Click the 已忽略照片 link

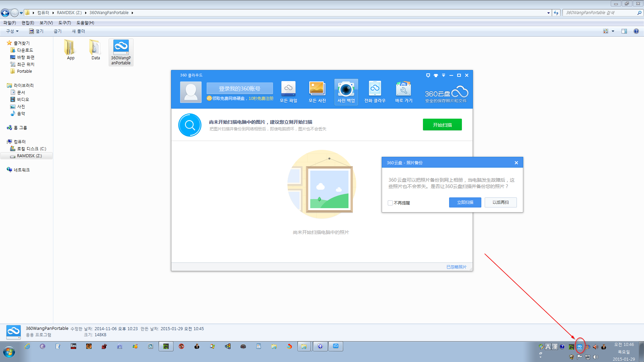pos(457,267)
